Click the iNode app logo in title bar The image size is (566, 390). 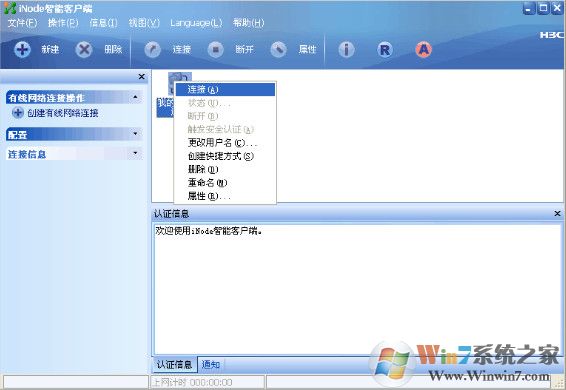[10, 8]
